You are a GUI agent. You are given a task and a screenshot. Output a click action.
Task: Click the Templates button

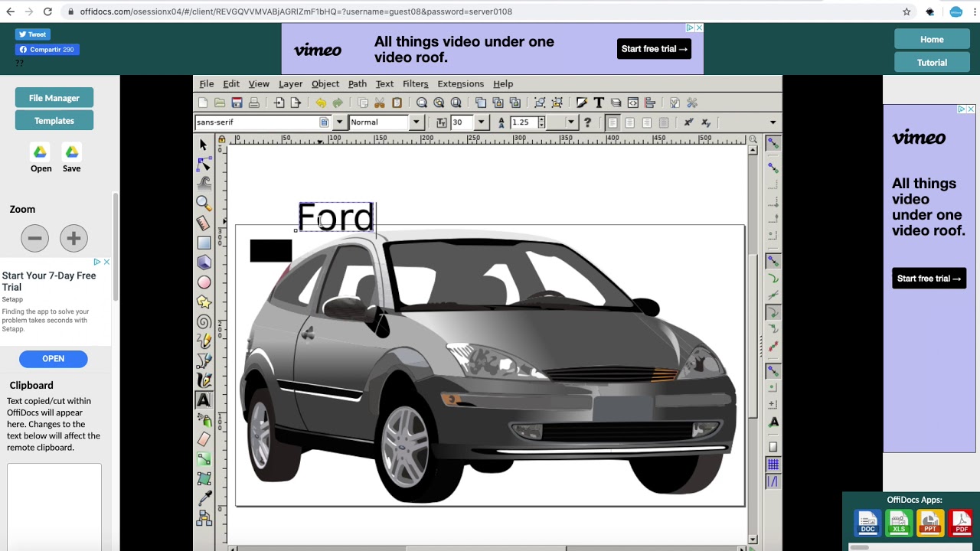click(x=54, y=121)
